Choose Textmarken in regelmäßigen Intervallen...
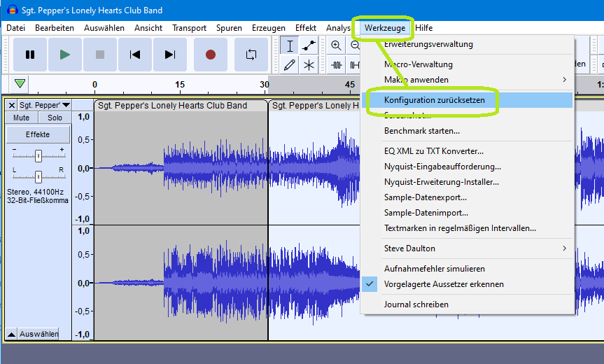 pos(468,228)
